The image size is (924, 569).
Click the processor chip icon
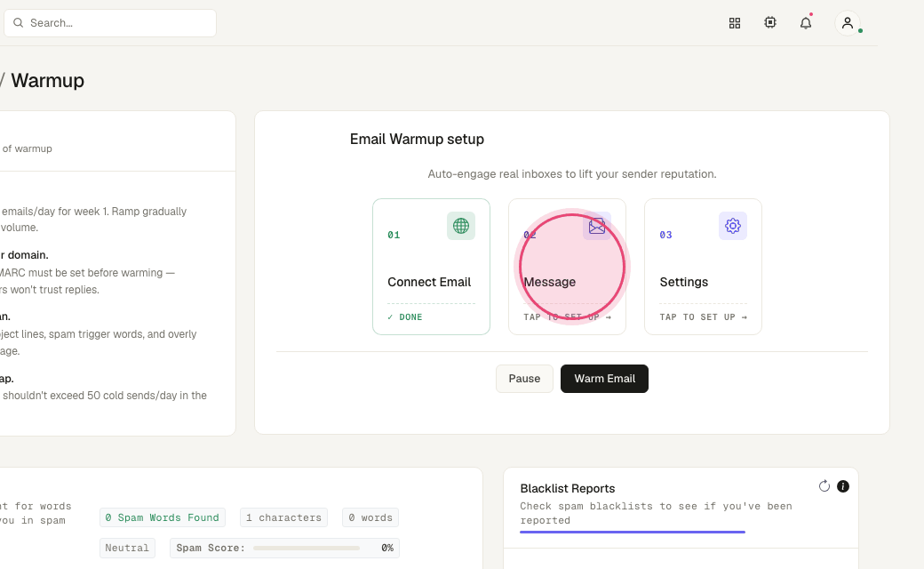[770, 22]
